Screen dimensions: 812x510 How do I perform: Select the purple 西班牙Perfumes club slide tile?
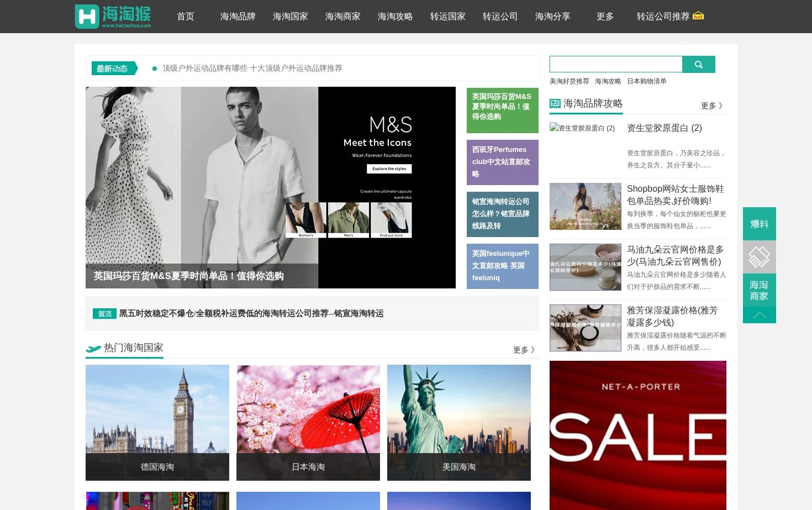tap(503, 162)
